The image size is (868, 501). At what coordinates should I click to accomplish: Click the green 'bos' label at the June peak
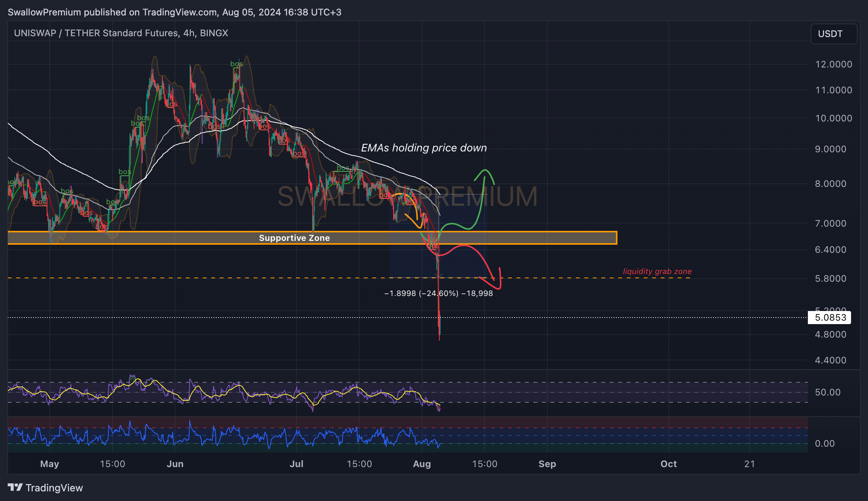(237, 64)
